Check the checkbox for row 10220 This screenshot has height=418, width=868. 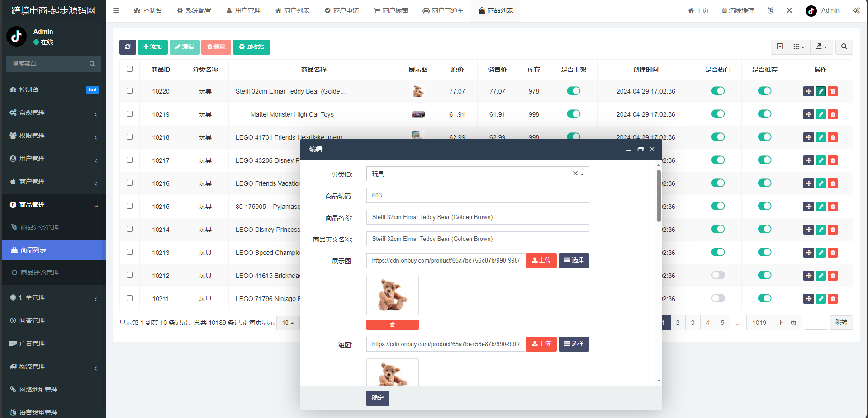point(129,91)
